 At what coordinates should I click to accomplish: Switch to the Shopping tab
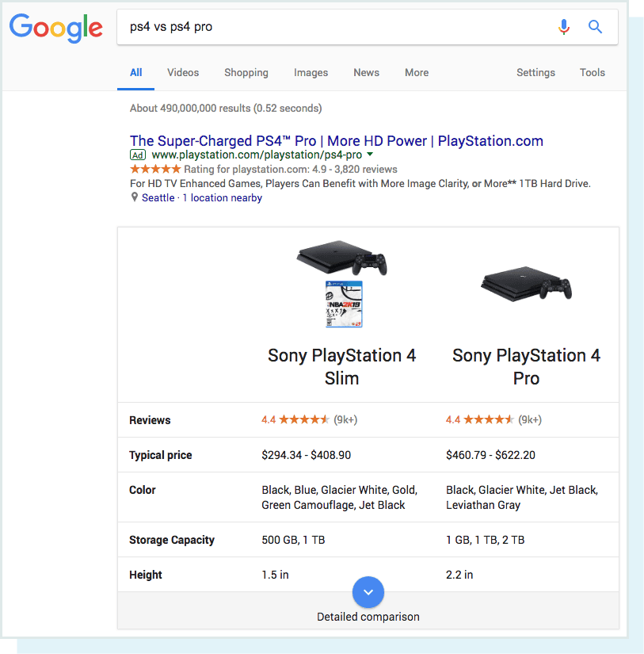coord(246,72)
